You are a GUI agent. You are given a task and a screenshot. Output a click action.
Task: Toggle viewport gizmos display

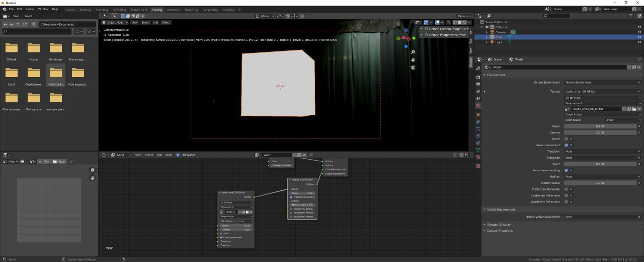pos(426,22)
